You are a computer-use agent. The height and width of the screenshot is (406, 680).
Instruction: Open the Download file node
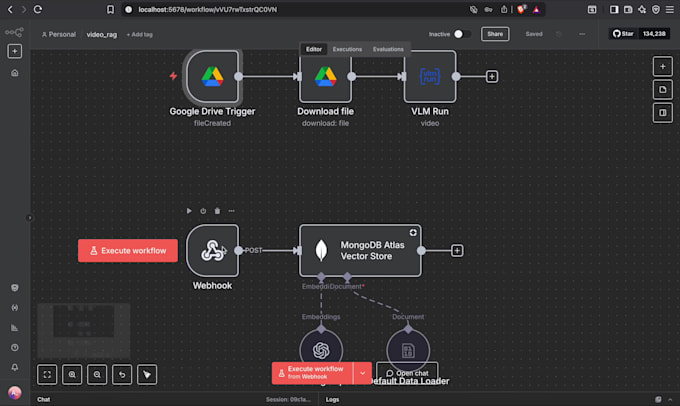click(325, 77)
